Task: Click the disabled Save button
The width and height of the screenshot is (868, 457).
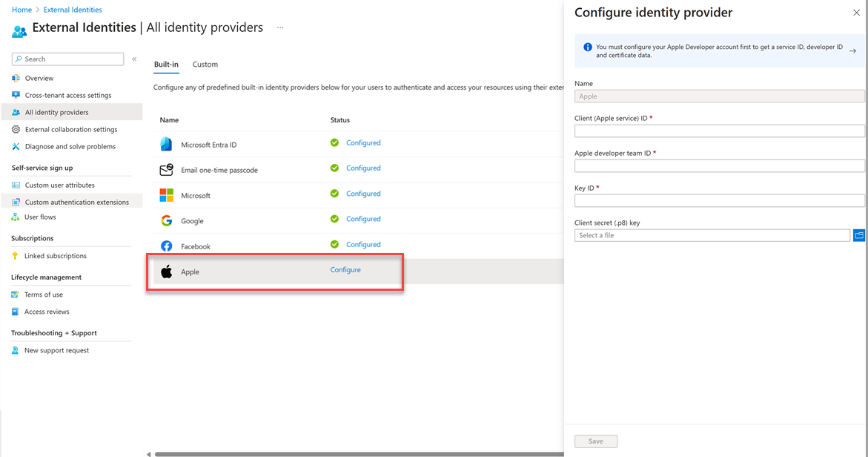Action: pos(596,441)
